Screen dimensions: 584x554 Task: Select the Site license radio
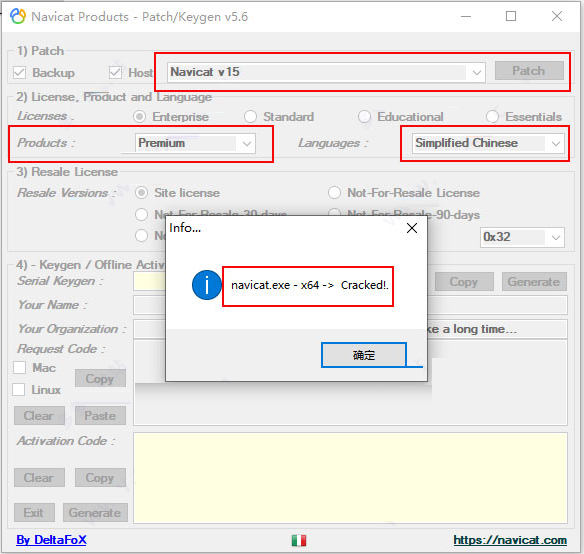pos(142,193)
